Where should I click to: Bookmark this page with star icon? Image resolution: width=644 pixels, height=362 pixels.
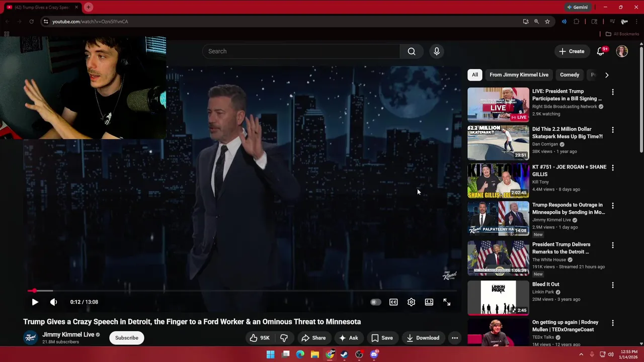click(547, 22)
